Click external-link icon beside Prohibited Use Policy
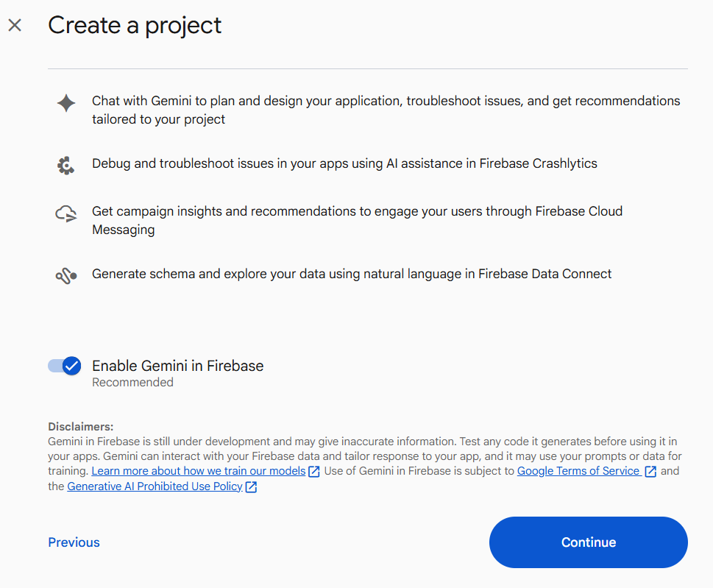The width and height of the screenshot is (713, 588). pyautogui.click(x=251, y=487)
